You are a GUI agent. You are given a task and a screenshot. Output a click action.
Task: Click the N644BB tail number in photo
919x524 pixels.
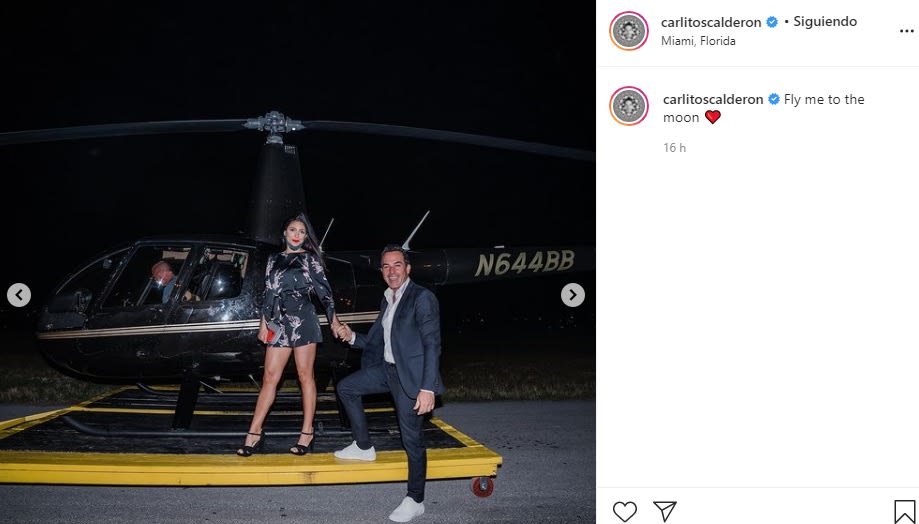525,263
